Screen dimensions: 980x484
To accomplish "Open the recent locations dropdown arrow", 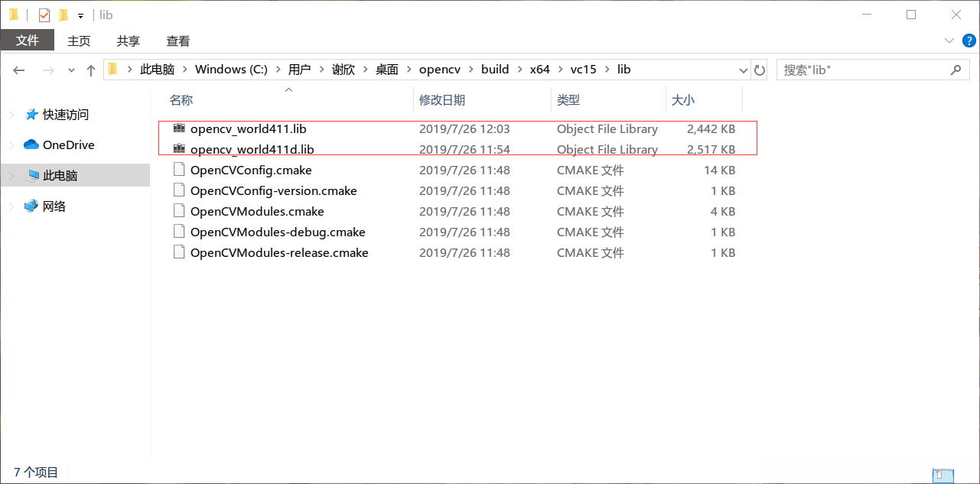I will [x=72, y=70].
